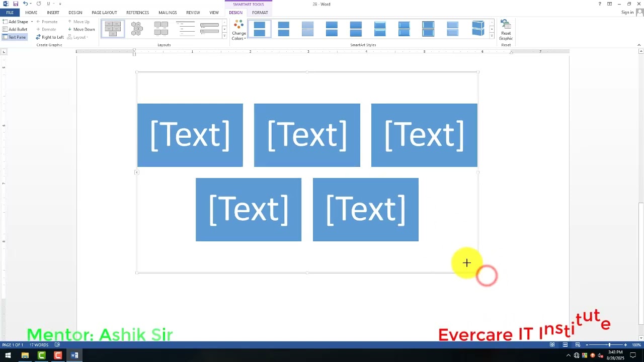Select the Basic Block List layout thumbnail

coord(113,29)
